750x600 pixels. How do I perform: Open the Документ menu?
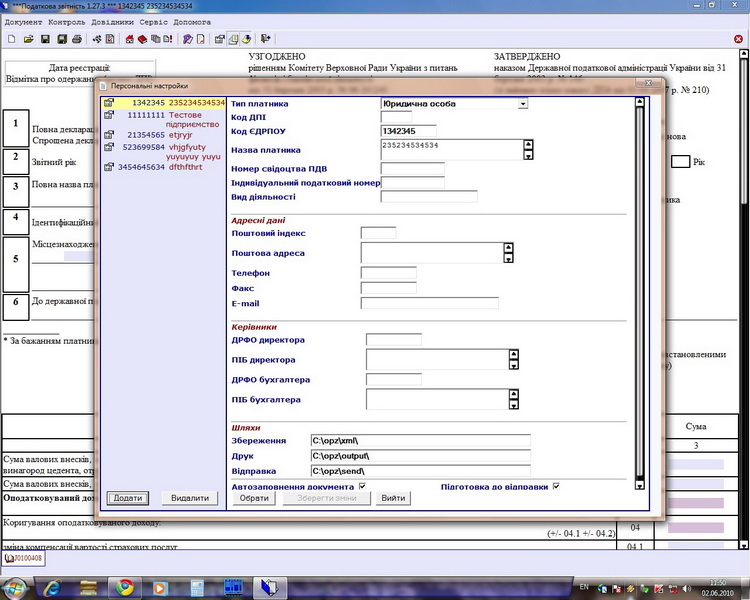tap(24, 21)
